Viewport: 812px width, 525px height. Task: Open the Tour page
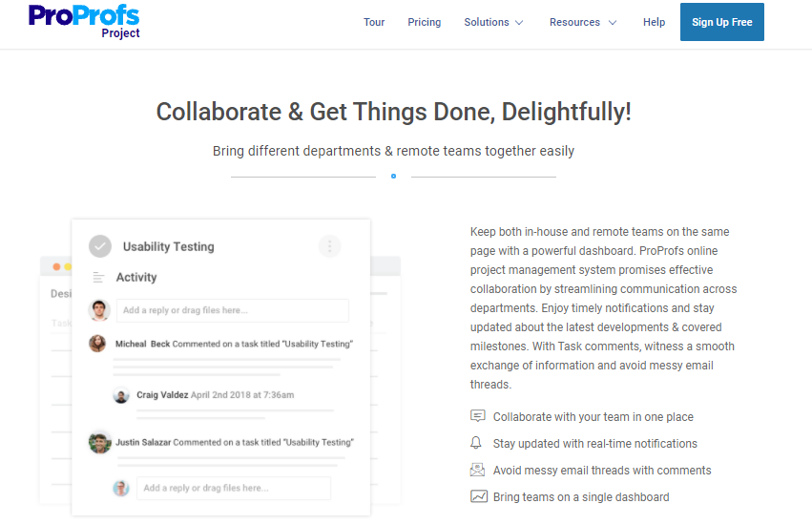374,22
